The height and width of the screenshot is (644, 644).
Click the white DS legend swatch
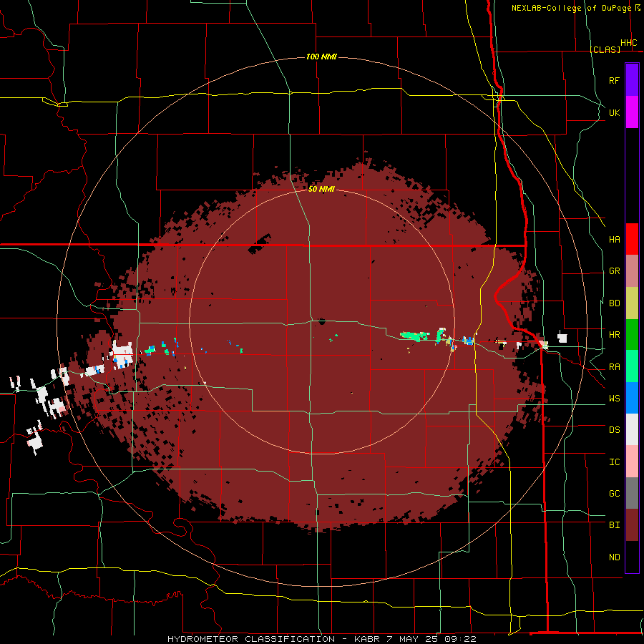pos(632,429)
